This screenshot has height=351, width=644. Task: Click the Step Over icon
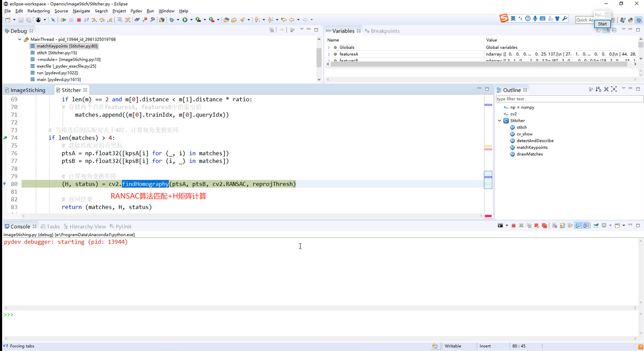pos(101,20)
